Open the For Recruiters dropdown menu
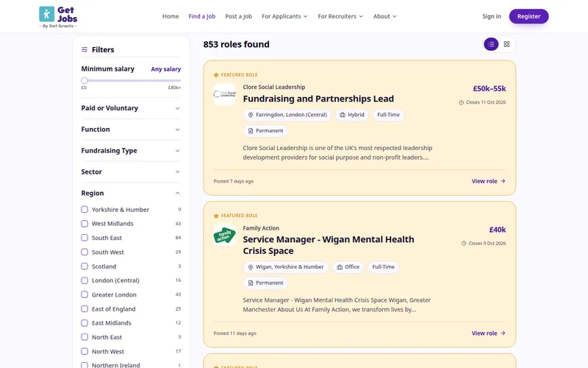Screen dimensions: 588x368 [x=340, y=16]
